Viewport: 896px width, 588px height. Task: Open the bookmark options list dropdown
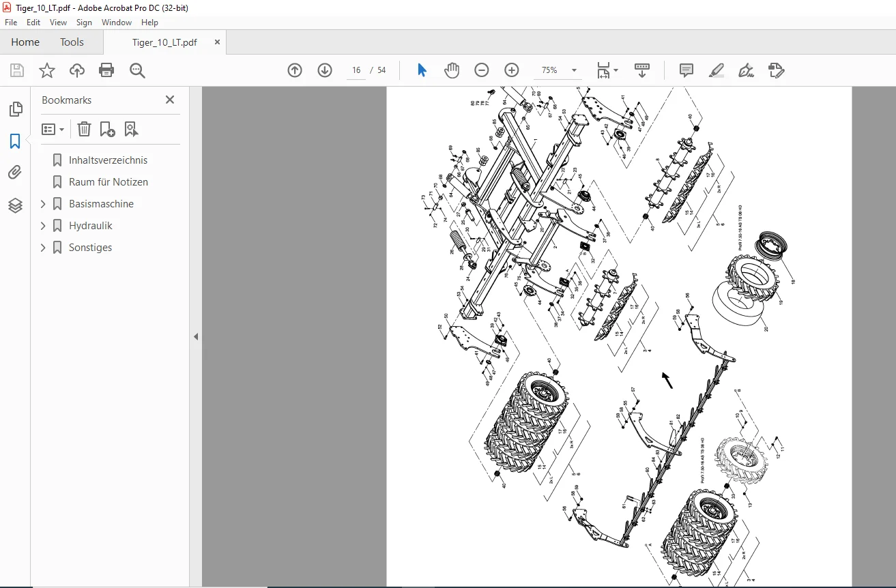click(53, 129)
